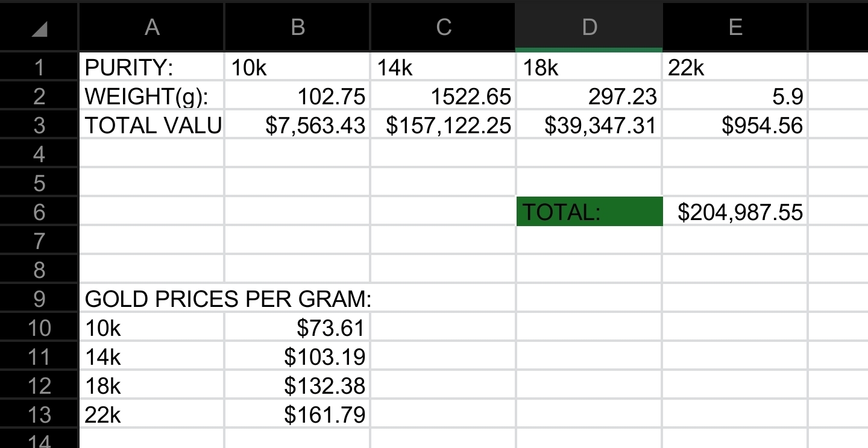The height and width of the screenshot is (448, 868).
Task: Select column D header
Action: pyautogui.click(x=589, y=28)
